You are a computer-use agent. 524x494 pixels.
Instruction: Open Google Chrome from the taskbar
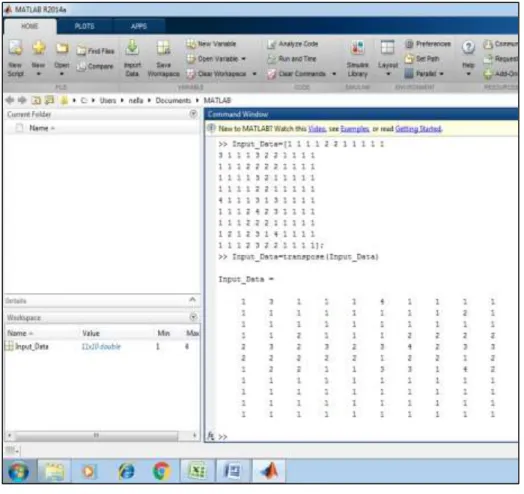pos(162,472)
